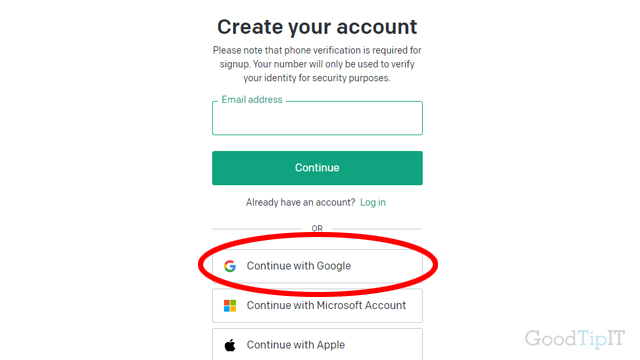The image size is (640, 360).
Task: Click the "OR" divider label
Action: (317, 229)
